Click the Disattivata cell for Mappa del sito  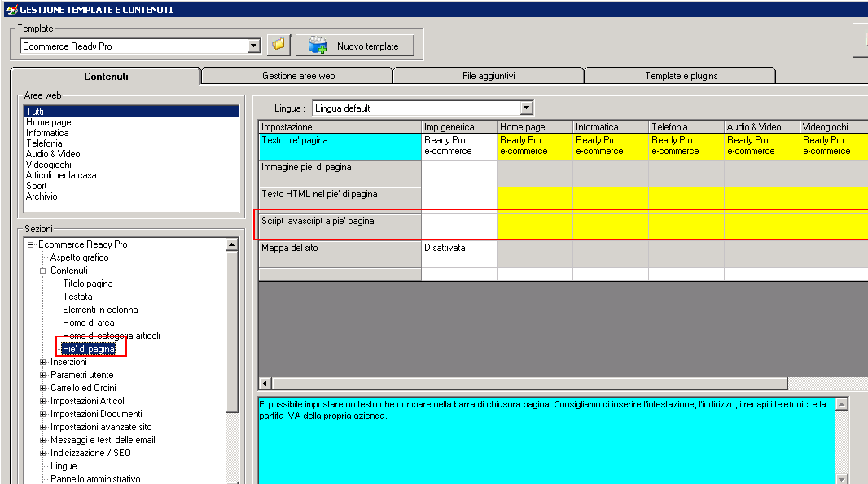click(459, 254)
